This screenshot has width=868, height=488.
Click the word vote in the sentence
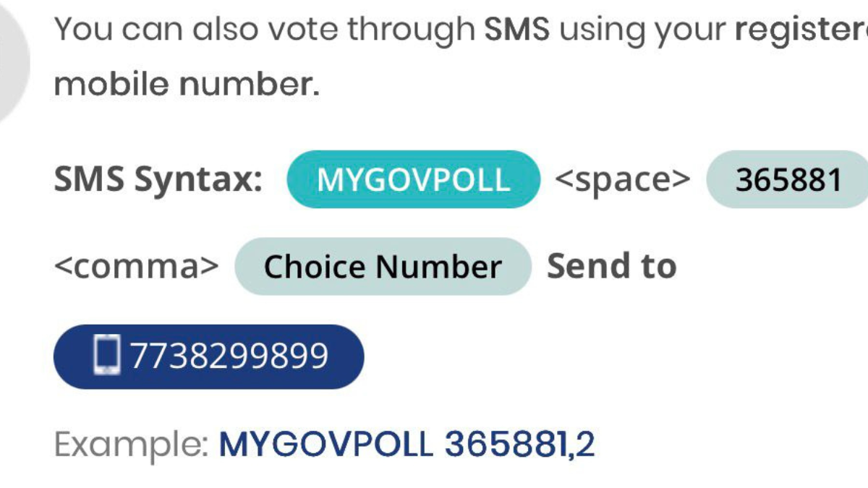pyautogui.click(x=307, y=30)
